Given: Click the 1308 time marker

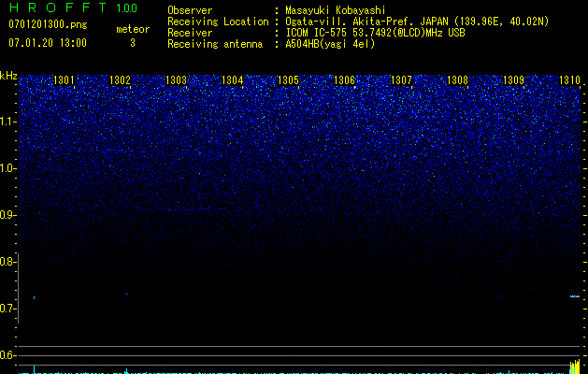Looking at the screenshot, I should 457,80.
